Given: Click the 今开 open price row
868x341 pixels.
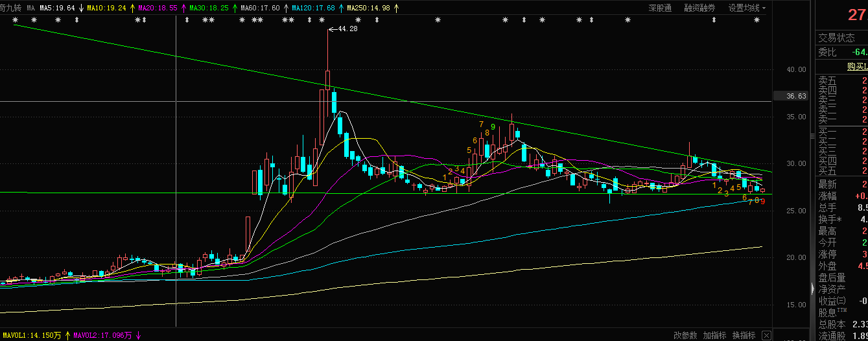Looking at the screenshot, I should coord(841,242).
